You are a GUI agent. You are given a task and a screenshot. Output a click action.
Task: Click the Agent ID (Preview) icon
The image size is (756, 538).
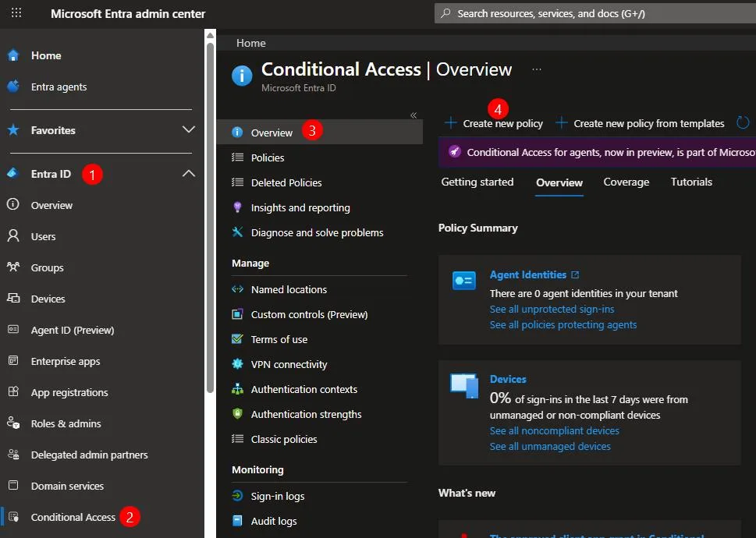13,330
